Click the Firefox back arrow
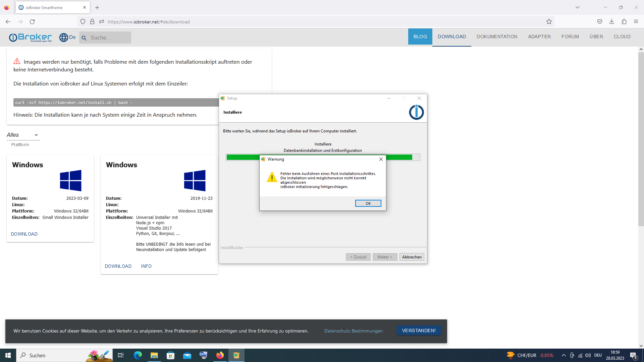 (8, 22)
